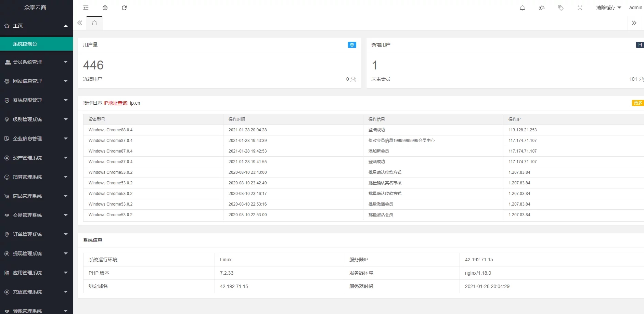
Task: Click the 众享云商 logo title
Action: (35, 8)
